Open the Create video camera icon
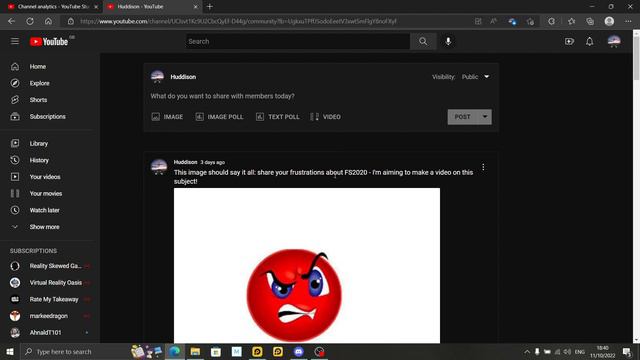The image size is (640, 360). 569,41
